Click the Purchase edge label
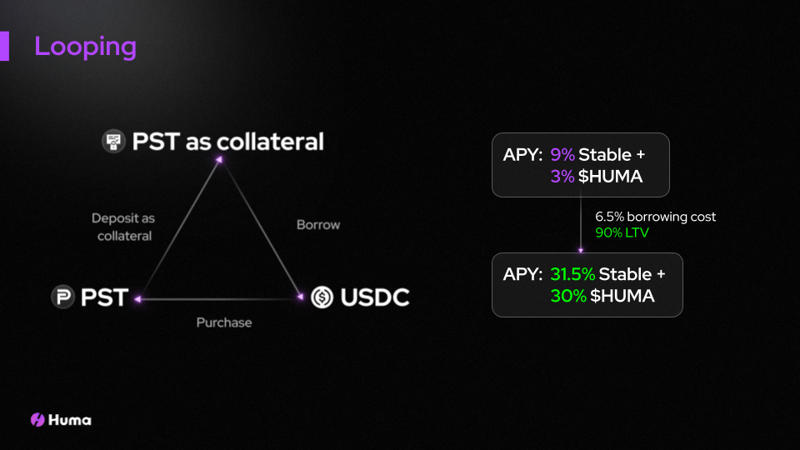The width and height of the screenshot is (800, 450). click(224, 322)
